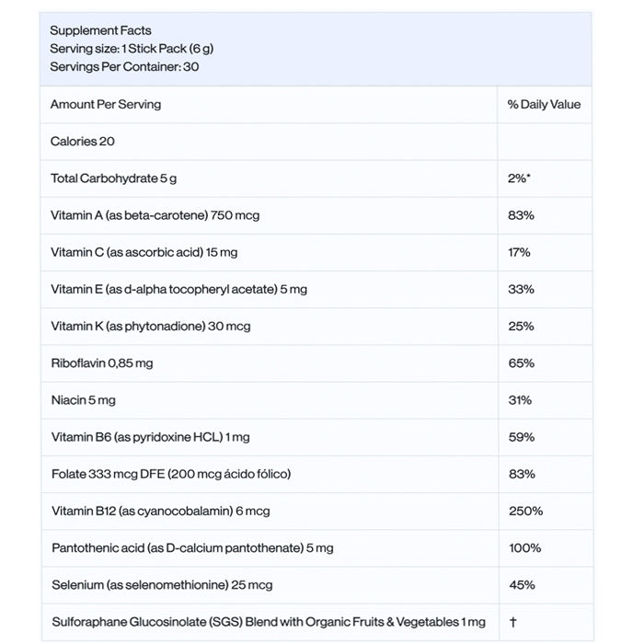Select the Sulforaphane Glucosinolate Blend row

click(x=268, y=622)
